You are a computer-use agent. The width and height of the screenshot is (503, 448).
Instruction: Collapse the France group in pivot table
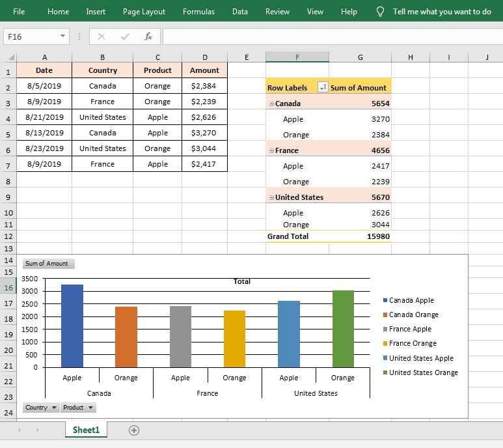coord(271,151)
